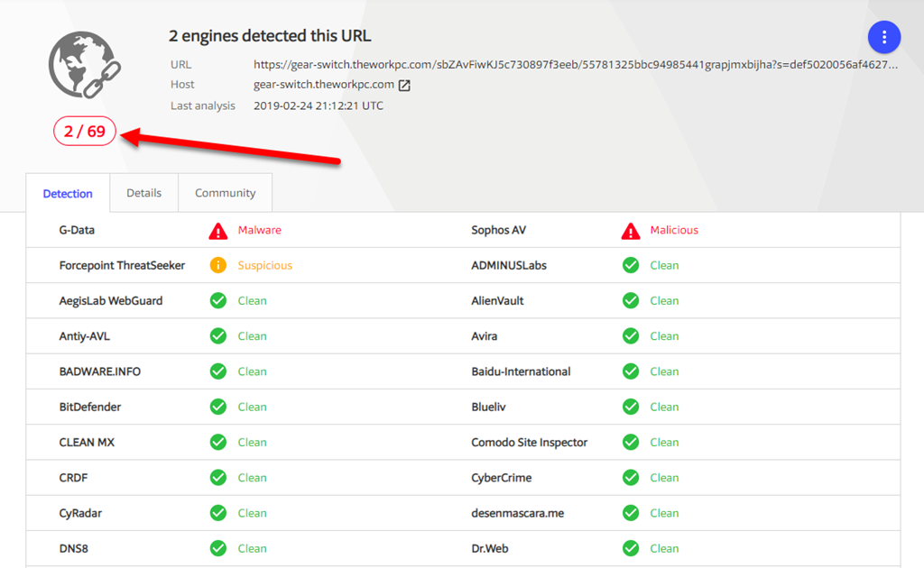Click the Malware result for G-Data
924x568 pixels.
260,231
